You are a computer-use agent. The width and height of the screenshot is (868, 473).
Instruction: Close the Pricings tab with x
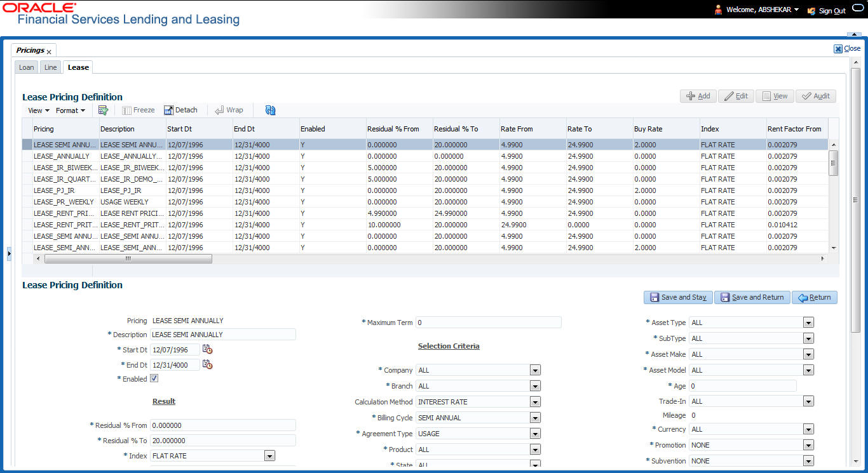49,51
